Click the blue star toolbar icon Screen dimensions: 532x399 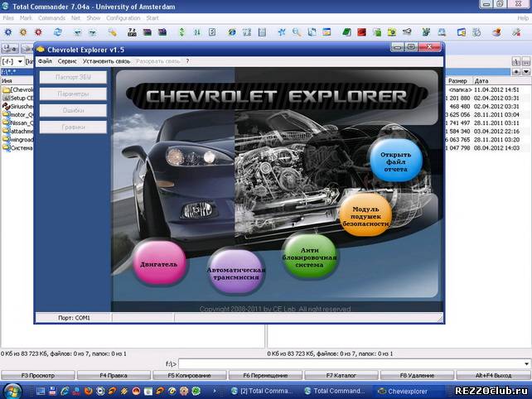282,32
